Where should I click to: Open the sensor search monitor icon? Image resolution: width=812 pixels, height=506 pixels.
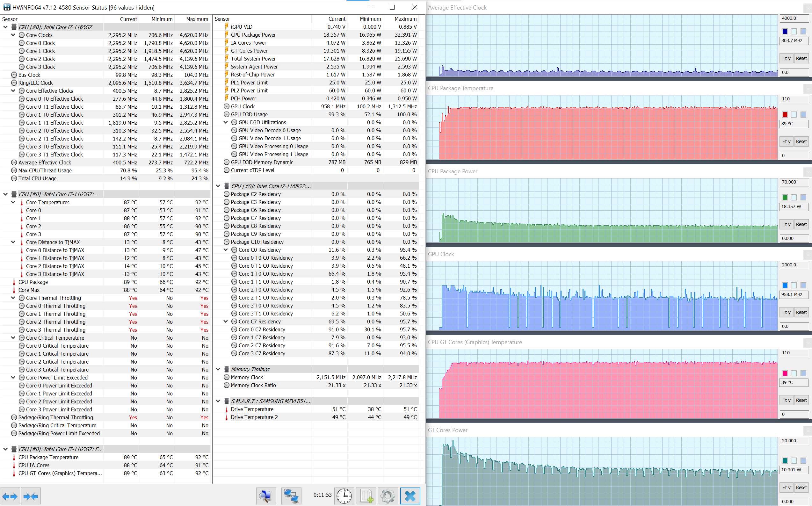(266, 496)
